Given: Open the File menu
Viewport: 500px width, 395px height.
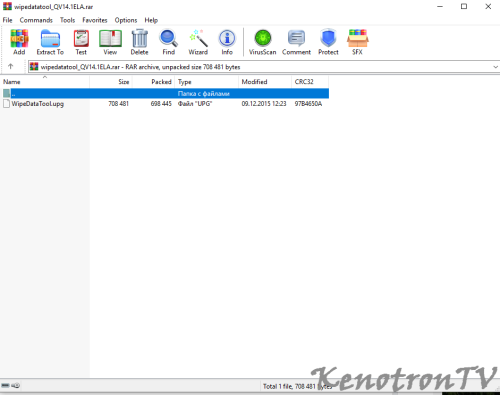Looking at the screenshot, I should [x=7, y=20].
